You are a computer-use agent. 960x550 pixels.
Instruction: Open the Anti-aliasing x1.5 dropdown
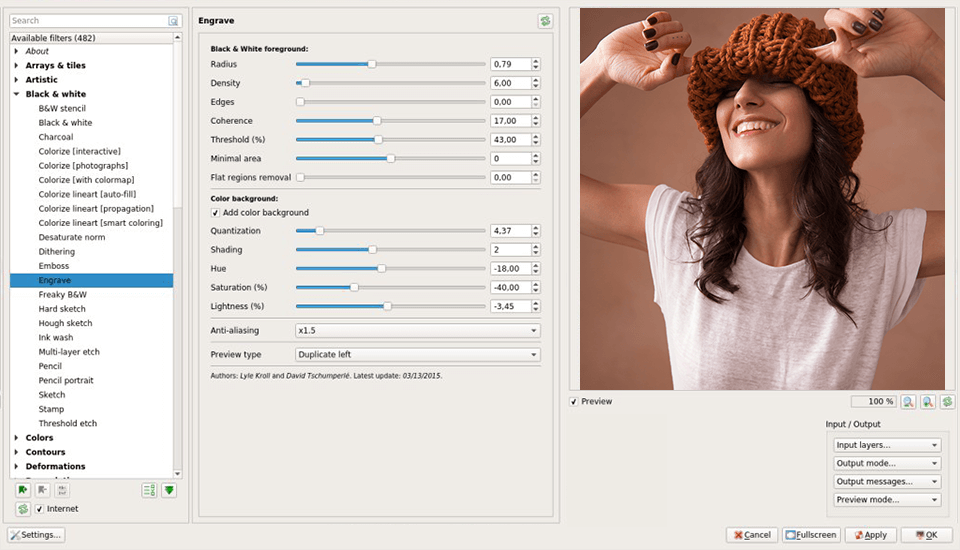(x=418, y=331)
